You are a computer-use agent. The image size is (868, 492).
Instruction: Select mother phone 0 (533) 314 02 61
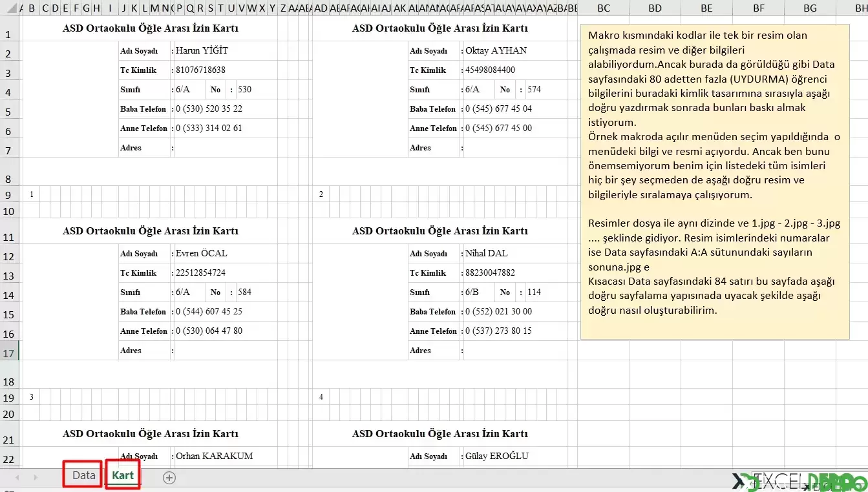[x=209, y=128]
